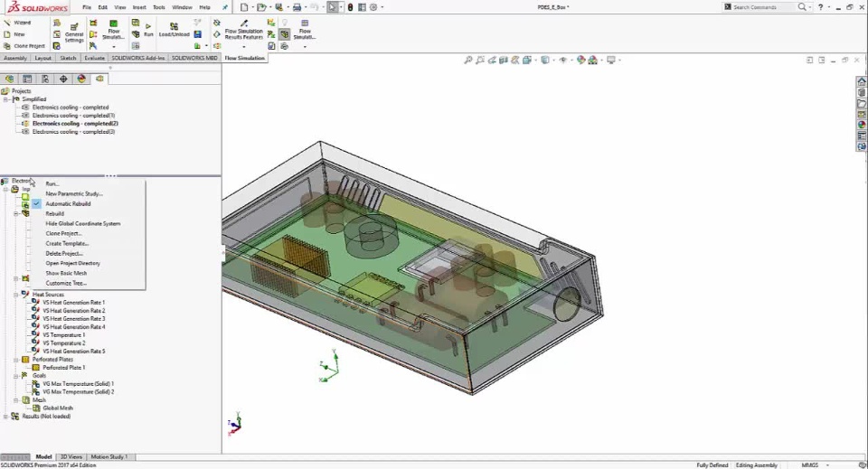Click the Rebuild traffic light icon
The height and width of the screenshot is (469, 868).
pos(351,7)
